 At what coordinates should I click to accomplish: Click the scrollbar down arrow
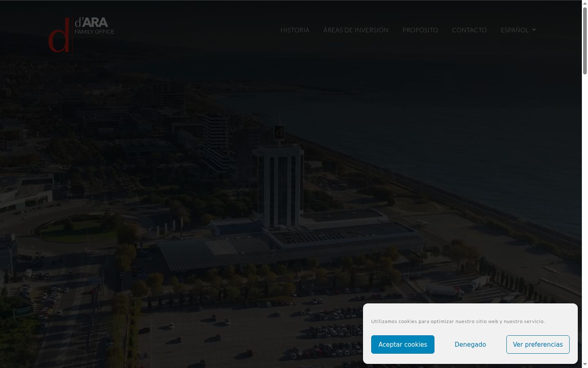(x=585, y=364)
